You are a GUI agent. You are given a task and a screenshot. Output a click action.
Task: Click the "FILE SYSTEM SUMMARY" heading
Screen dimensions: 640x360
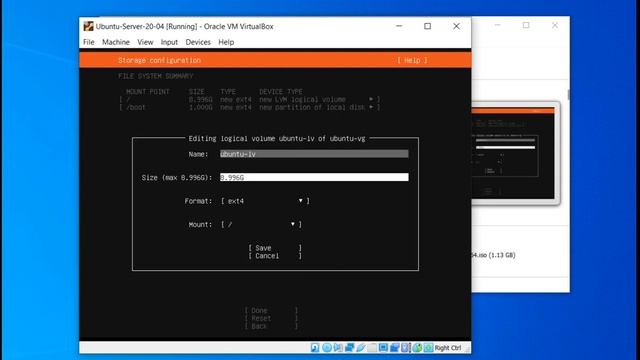pos(156,76)
